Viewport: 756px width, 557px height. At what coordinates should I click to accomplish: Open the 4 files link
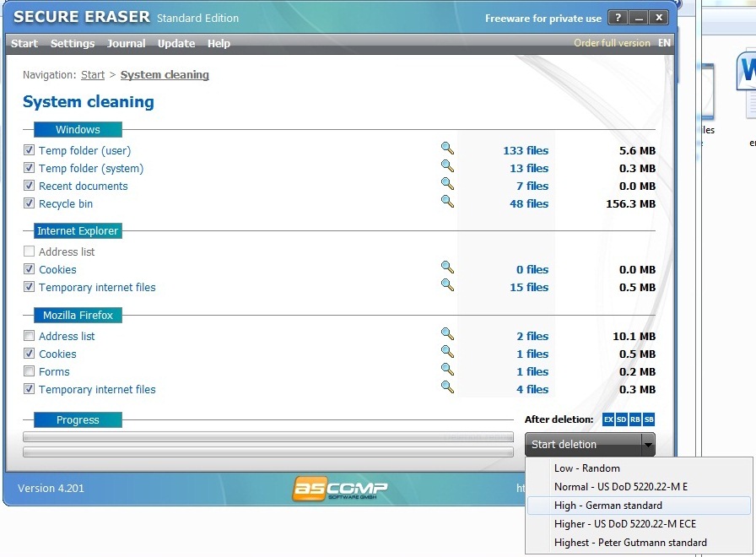coord(532,389)
